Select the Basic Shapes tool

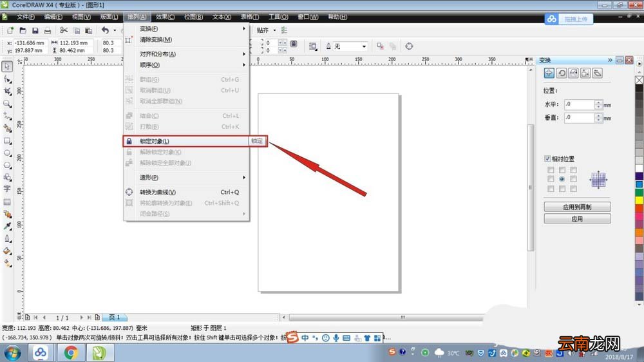(7, 178)
